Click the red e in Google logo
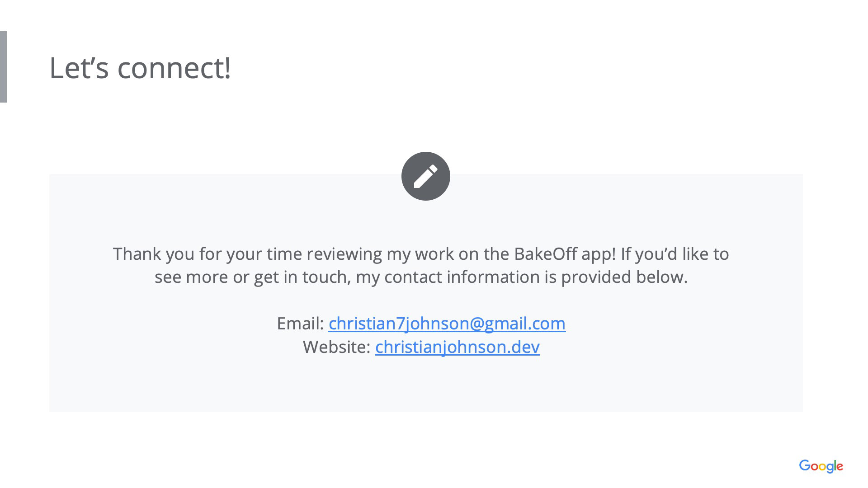 (x=840, y=467)
